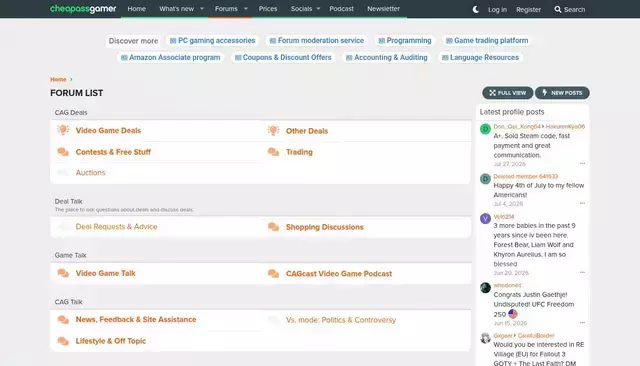The height and width of the screenshot is (366, 640).
Task: Click whodonelt's dark avatar
Action: click(x=485, y=288)
